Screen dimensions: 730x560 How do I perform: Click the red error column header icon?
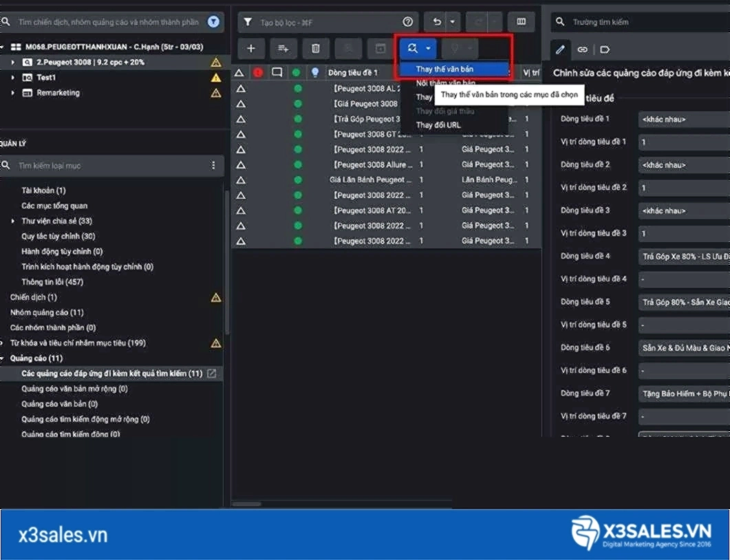(258, 73)
